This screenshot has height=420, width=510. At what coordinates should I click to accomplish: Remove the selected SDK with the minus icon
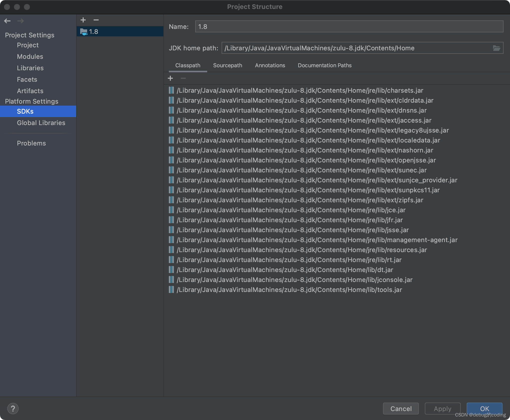coord(96,20)
